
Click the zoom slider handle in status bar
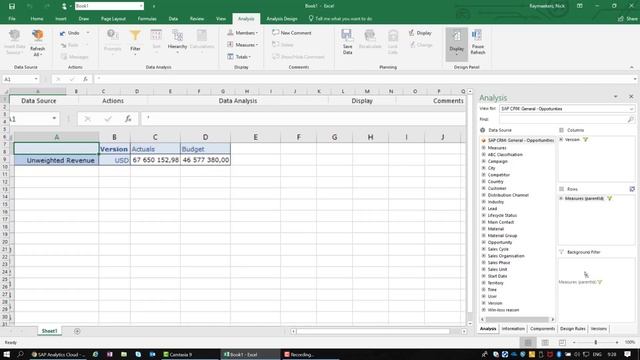[596, 342]
